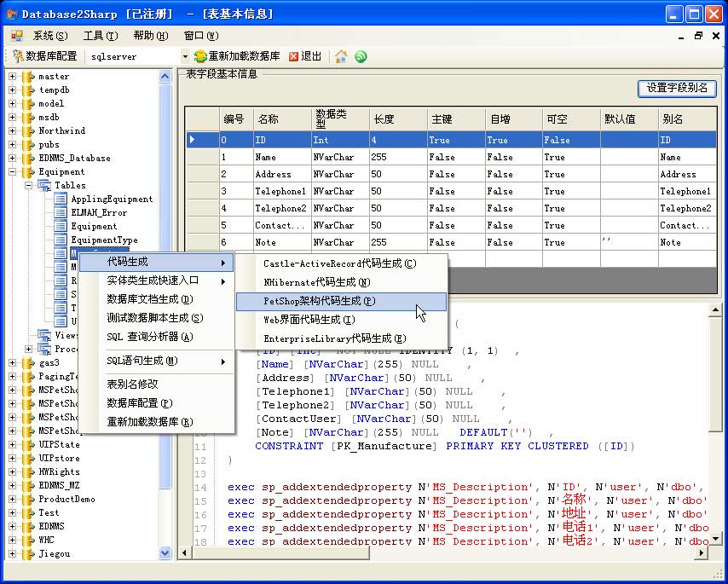
Task: Expand the ProductDemo database node
Action: [x=13, y=499]
